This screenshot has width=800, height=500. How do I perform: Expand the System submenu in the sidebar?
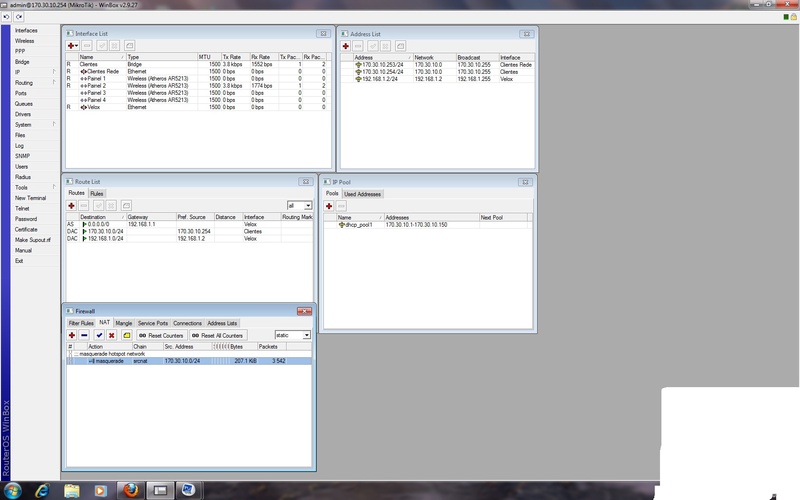pos(54,124)
